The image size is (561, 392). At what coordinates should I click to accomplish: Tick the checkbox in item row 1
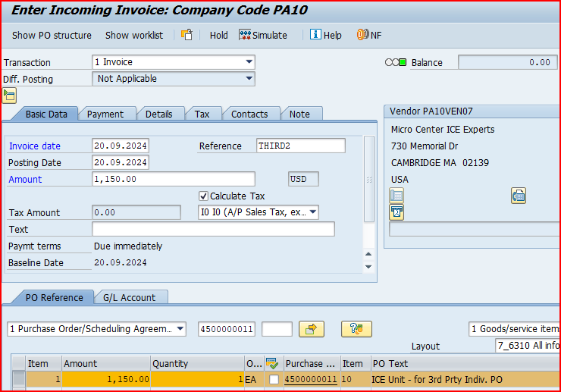point(273,379)
